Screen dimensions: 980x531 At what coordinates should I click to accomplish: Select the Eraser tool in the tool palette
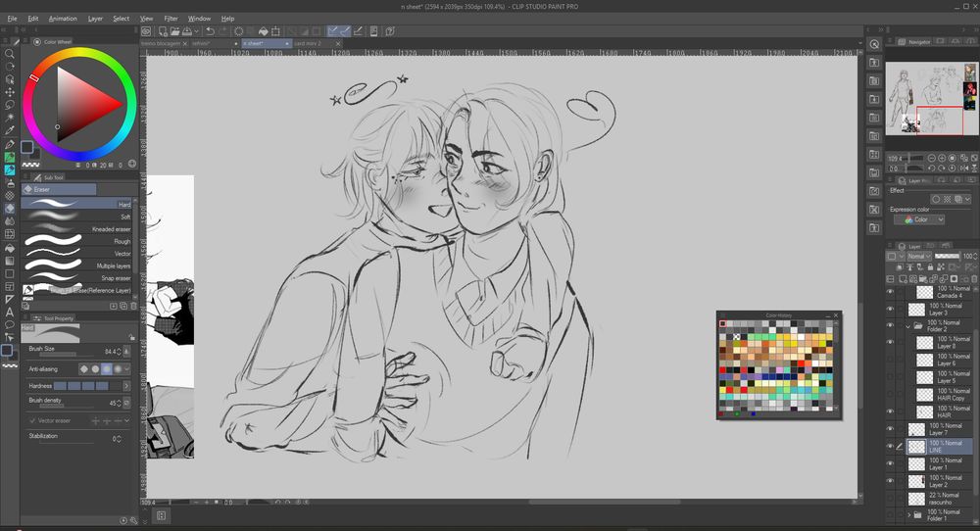(x=10, y=208)
